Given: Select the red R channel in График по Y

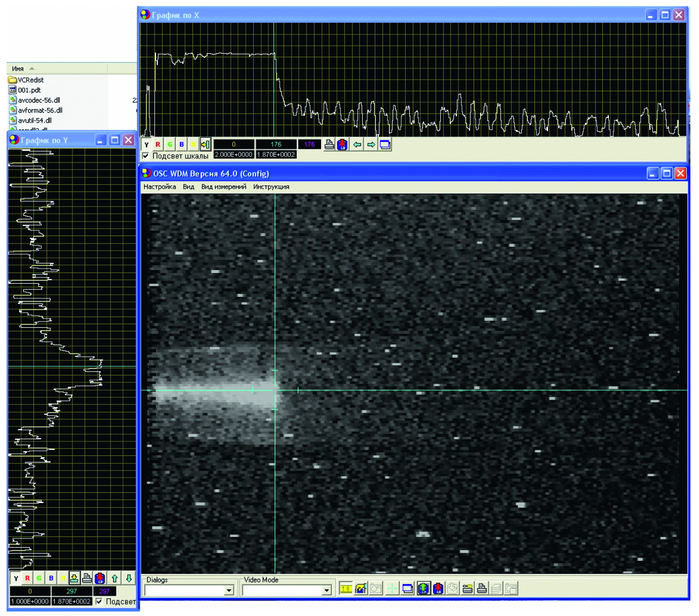Looking at the screenshot, I should 27,578.
